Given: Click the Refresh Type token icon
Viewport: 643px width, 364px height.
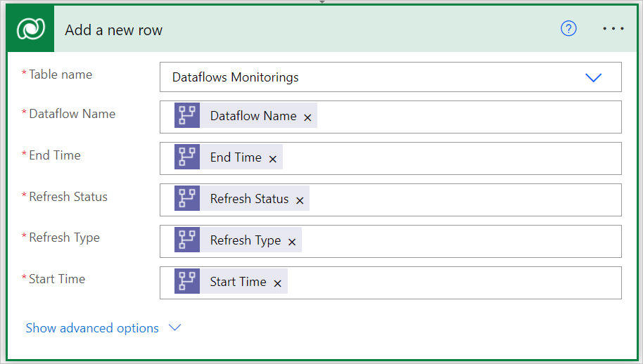Looking at the screenshot, I should click(187, 240).
